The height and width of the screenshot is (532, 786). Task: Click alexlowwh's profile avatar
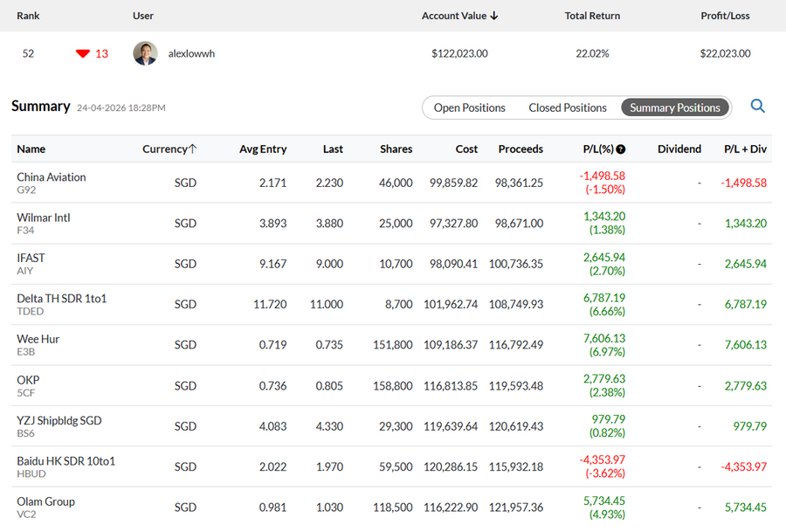point(145,53)
